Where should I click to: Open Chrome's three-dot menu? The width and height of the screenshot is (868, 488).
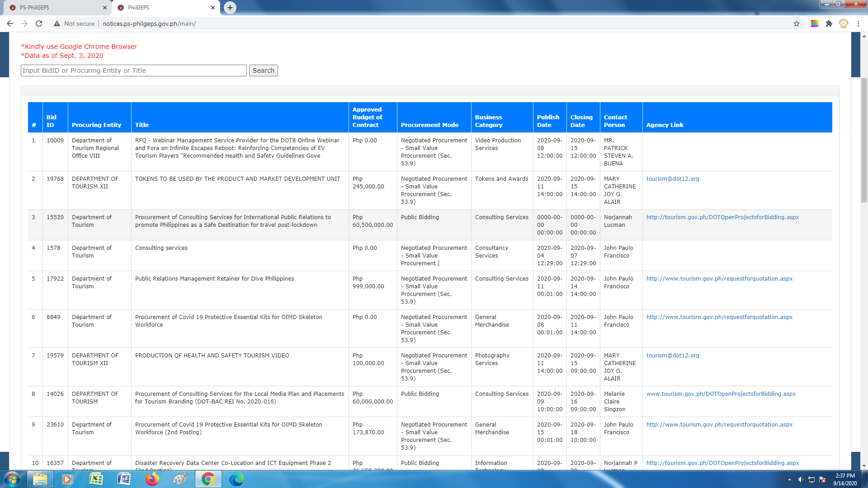[858, 23]
